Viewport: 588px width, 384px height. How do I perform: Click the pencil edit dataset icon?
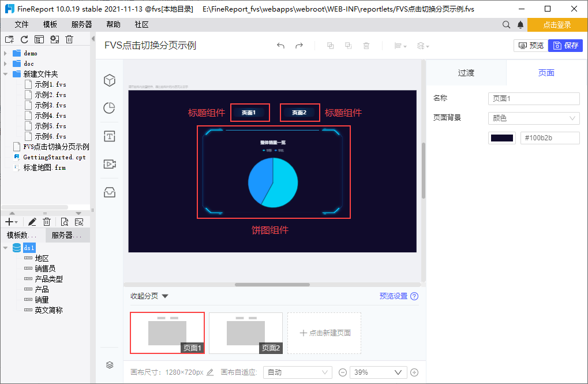tap(32, 222)
